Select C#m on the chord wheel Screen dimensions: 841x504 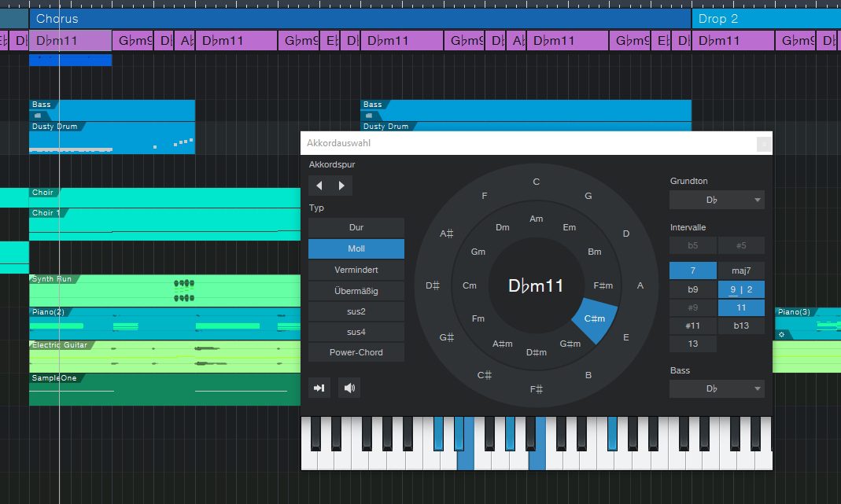pyautogui.click(x=595, y=318)
